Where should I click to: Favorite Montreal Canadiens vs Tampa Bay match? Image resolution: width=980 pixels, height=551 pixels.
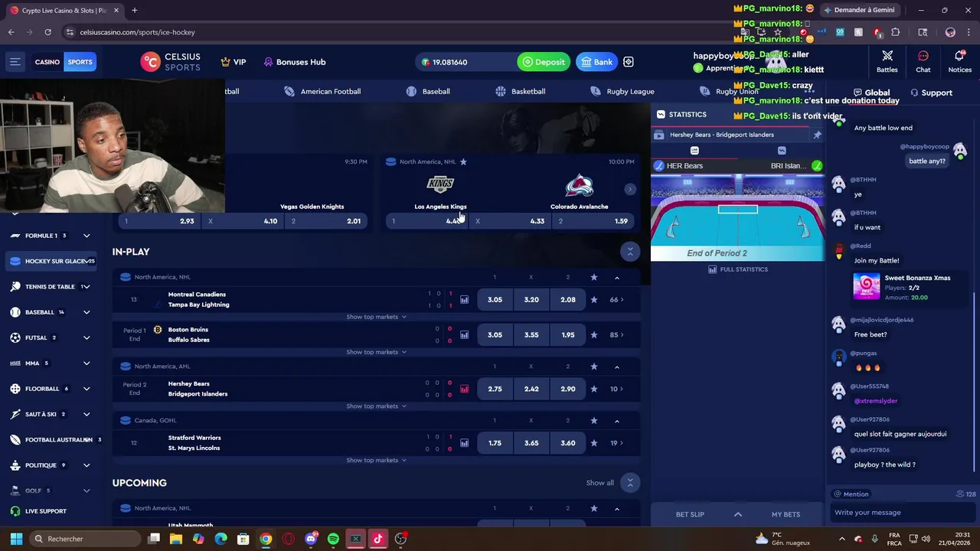click(594, 300)
